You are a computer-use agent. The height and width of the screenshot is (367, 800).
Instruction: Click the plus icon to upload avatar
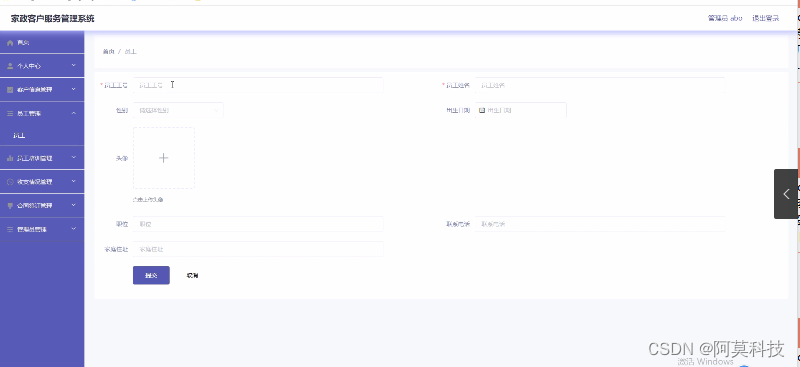(x=163, y=158)
